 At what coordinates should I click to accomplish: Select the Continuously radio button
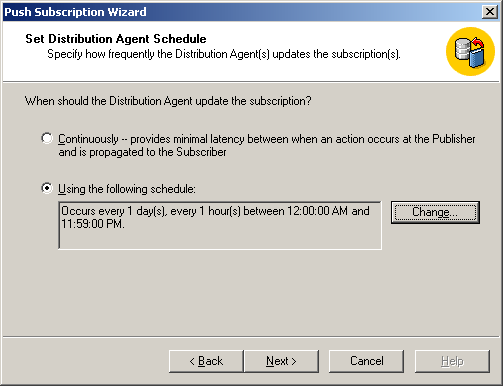(47, 138)
